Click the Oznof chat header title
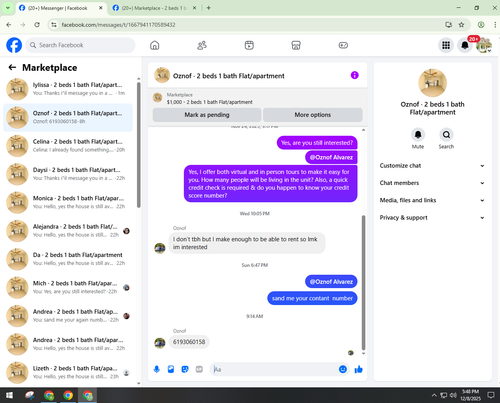The width and height of the screenshot is (500, 403). [x=228, y=76]
